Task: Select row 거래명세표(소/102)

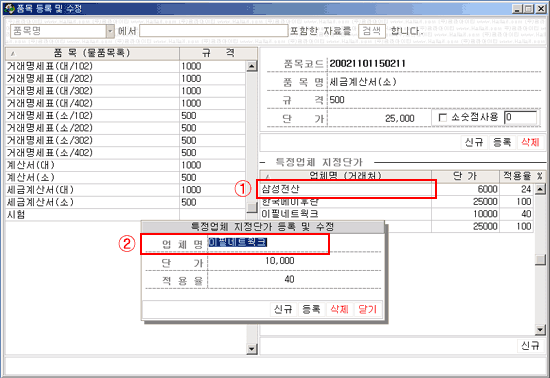Action: pos(125,116)
